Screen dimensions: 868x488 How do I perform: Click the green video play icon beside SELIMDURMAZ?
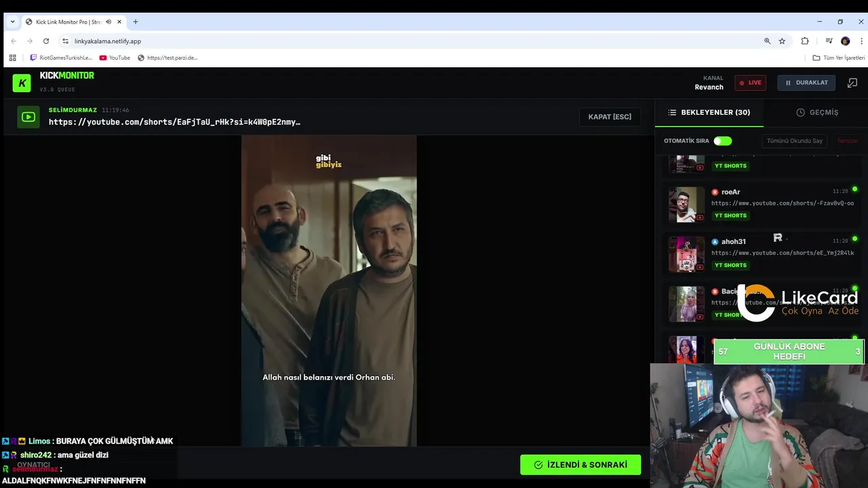pyautogui.click(x=28, y=117)
